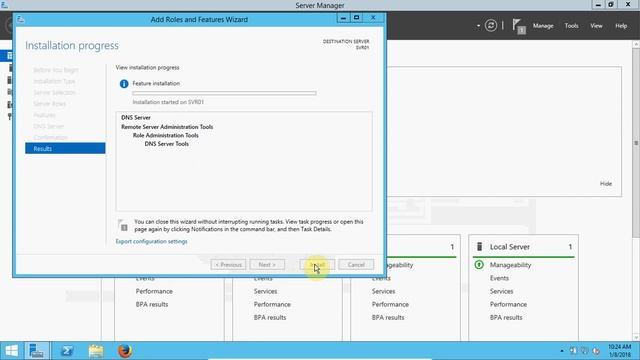This screenshot has width=640, height=360.
Task: Select DNS Server Tools entry
Action: tap(167, 144)
